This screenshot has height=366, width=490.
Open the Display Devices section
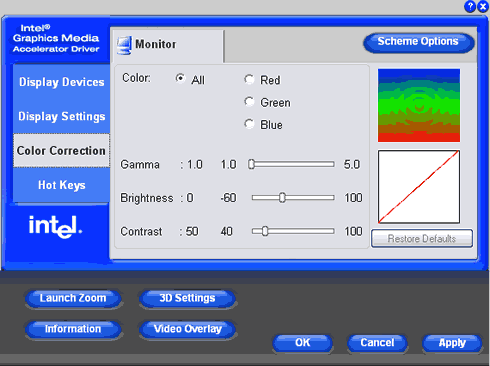[61, 82]
